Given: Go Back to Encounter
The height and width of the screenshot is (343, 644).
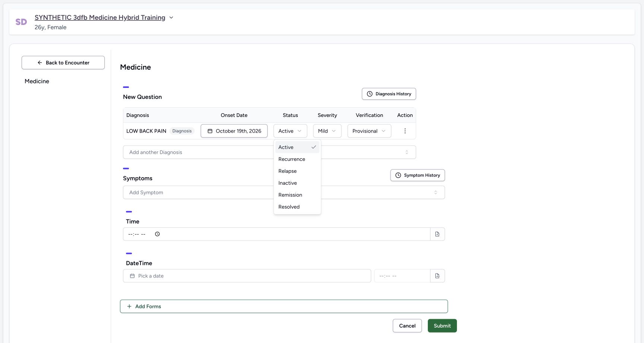Looking at the screenshot, I should coord(63,63).
